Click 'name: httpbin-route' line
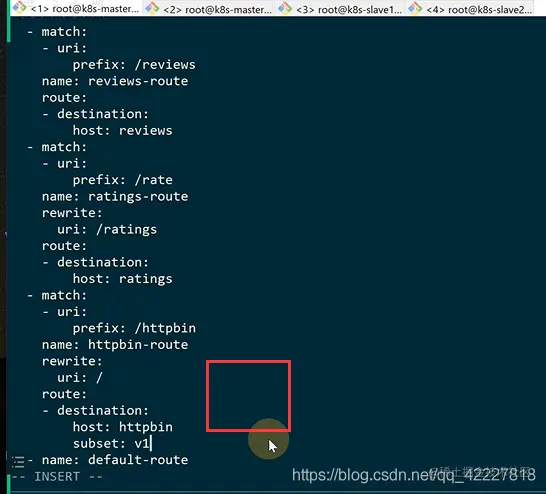546x494 pixels. click(x=115, y=345)
